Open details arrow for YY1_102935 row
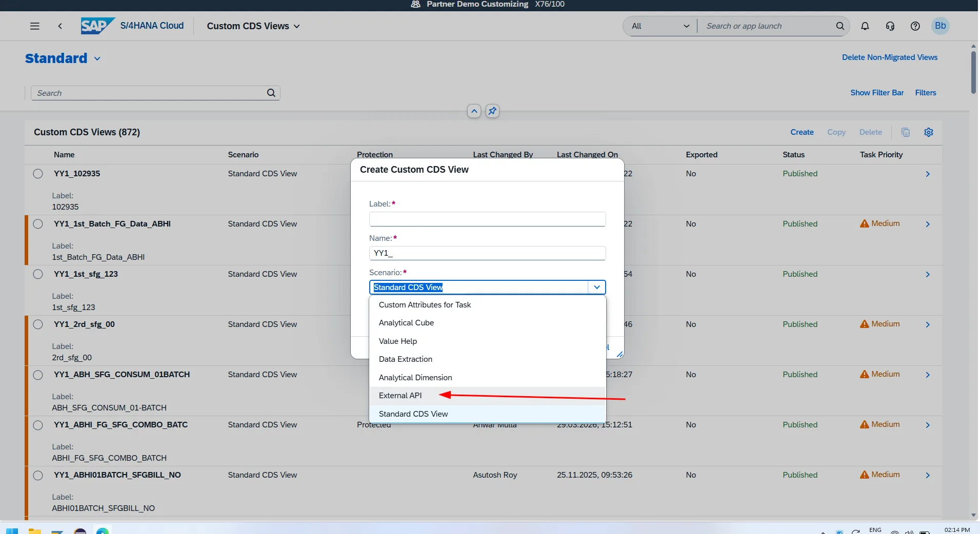 click(x=928, y=174)
